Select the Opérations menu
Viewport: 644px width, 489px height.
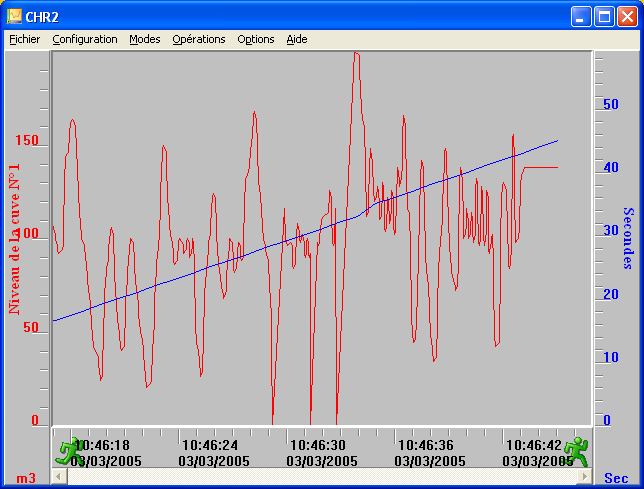198,39
